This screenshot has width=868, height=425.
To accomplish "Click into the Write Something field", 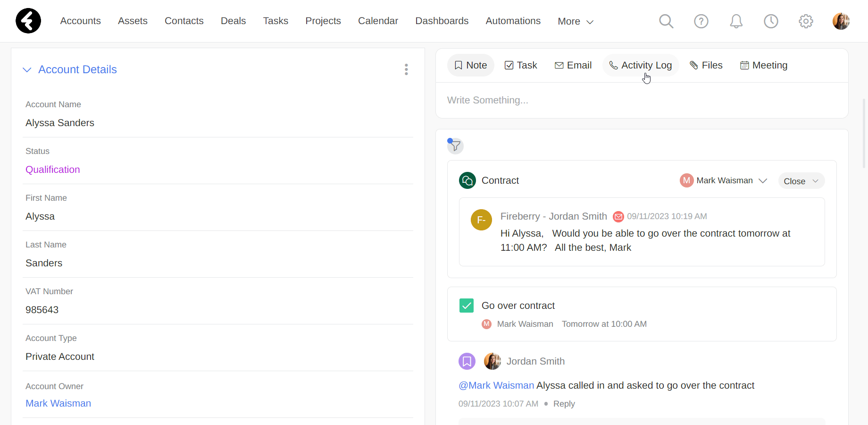I will click(x=642, y=100).
